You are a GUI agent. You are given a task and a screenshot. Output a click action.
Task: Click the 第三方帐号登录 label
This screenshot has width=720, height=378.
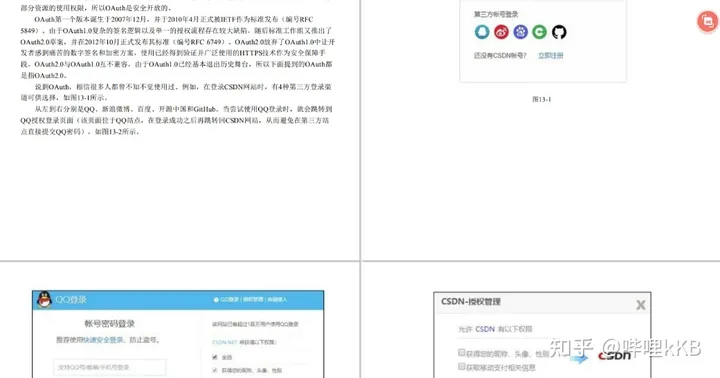coord(496,14)
